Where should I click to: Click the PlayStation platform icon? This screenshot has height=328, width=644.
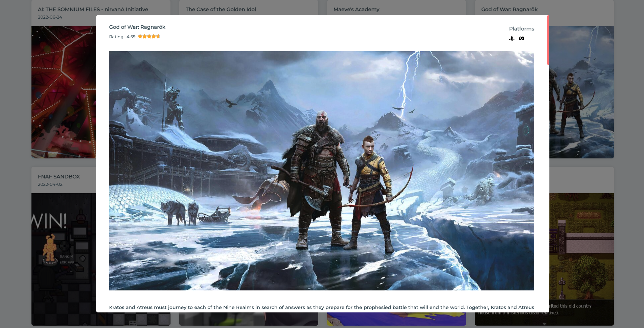coord(512,39)
